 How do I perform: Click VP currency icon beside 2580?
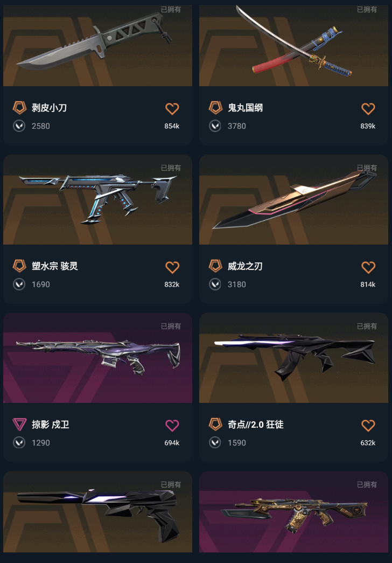[19, 126]
